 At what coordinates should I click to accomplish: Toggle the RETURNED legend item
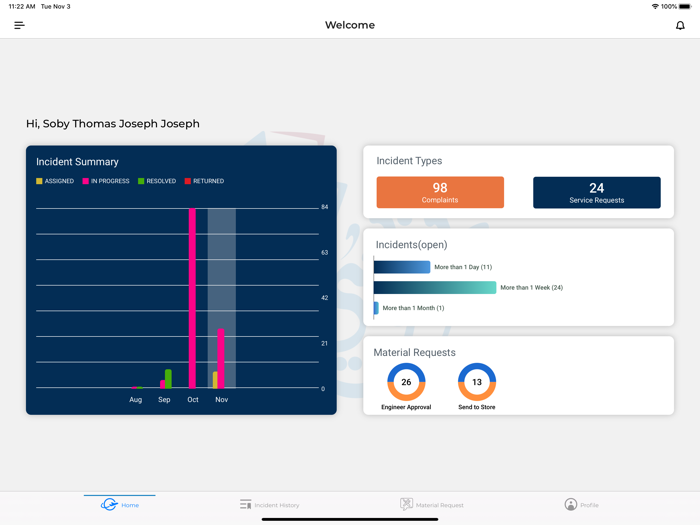tap(204, 181)
